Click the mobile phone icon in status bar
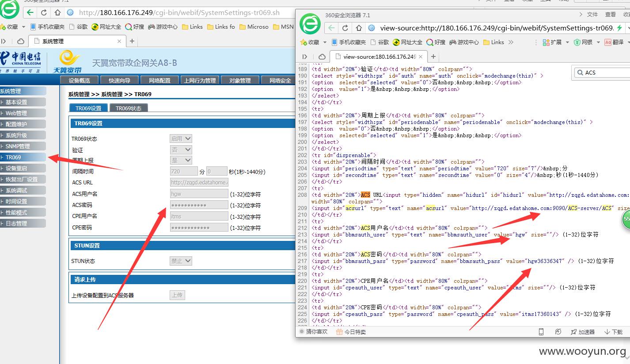 click(x=541, y=332)
